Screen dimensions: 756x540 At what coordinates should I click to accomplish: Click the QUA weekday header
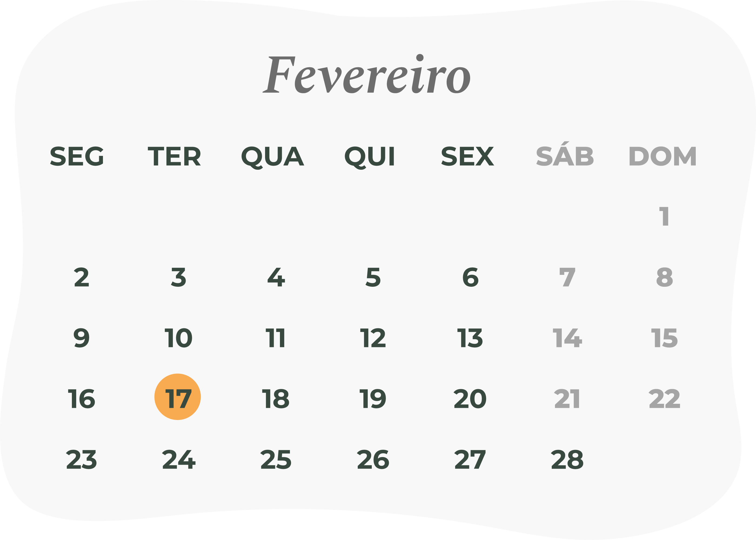pyautogui.click(x=273, y=156)
